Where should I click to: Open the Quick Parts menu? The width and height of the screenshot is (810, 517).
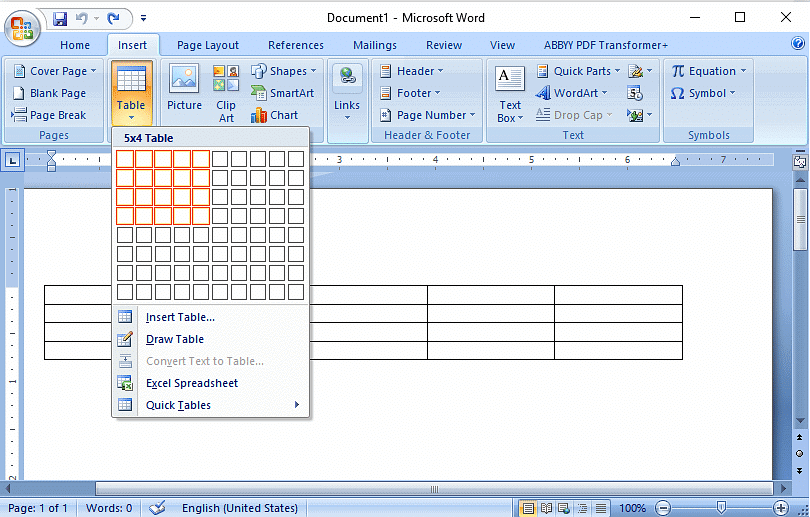coord(578,71)
